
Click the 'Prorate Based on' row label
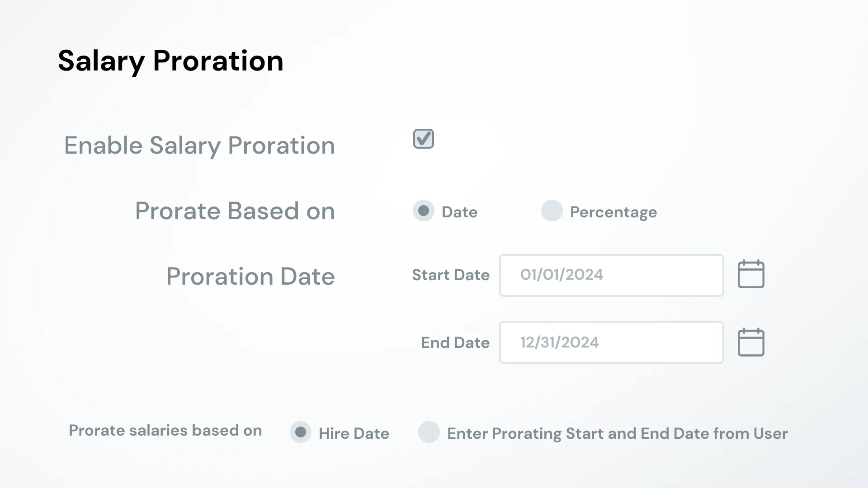click(x=235, y=211)
